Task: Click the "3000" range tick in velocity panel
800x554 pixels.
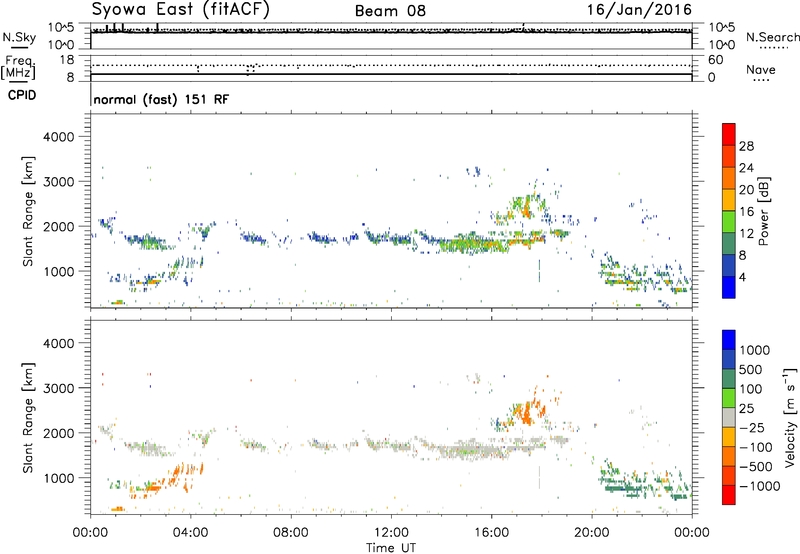Action: tap(58, 388)
